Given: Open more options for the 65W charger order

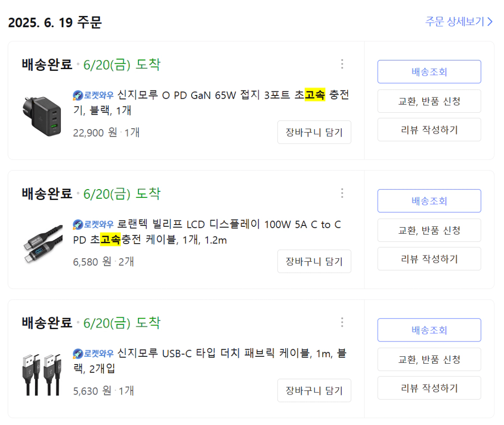Looking at the screenshot, I should click(342, 64).
